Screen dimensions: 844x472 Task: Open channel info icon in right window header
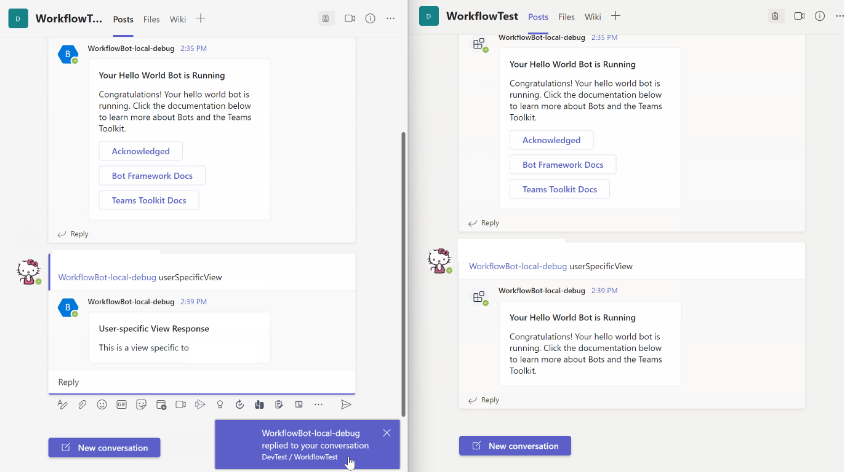click(820, 16)
